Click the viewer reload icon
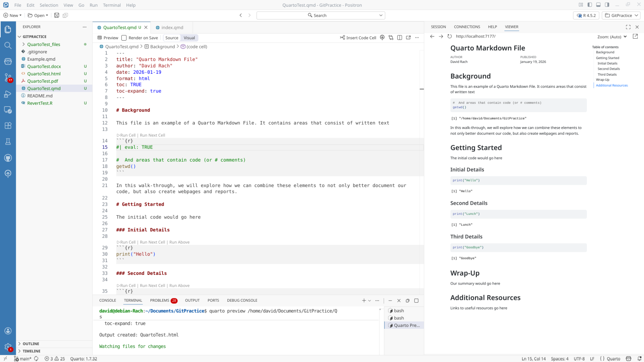Screen dimensions: 644x362 pyautogui.click(x=449, y=36)
